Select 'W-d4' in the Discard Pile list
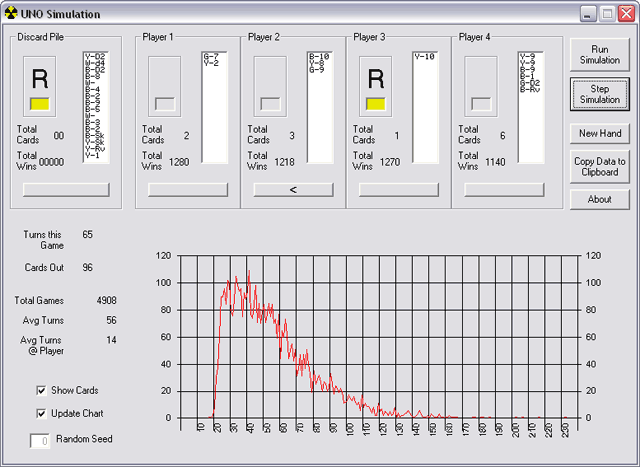Screen dimensions: 640x467 95,63
